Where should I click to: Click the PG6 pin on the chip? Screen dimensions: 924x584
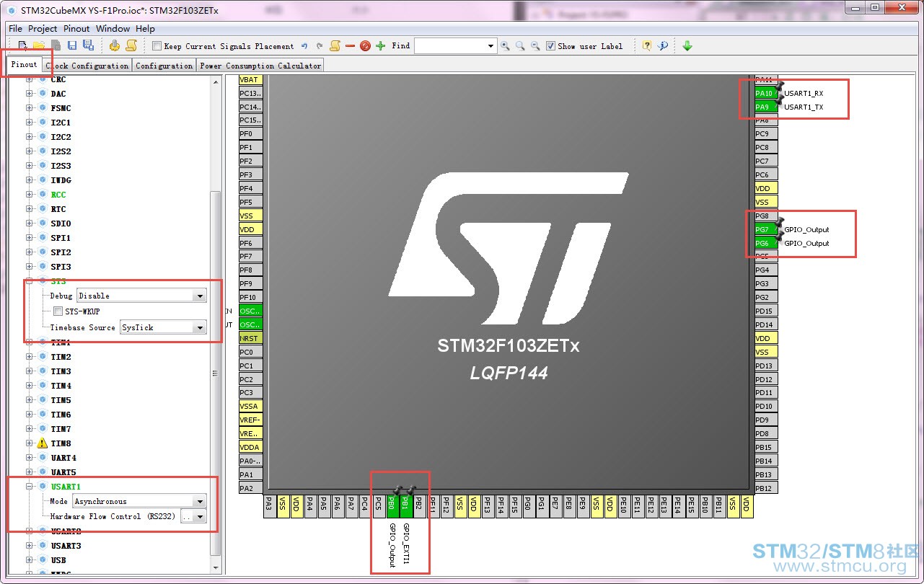pos(765,243)
